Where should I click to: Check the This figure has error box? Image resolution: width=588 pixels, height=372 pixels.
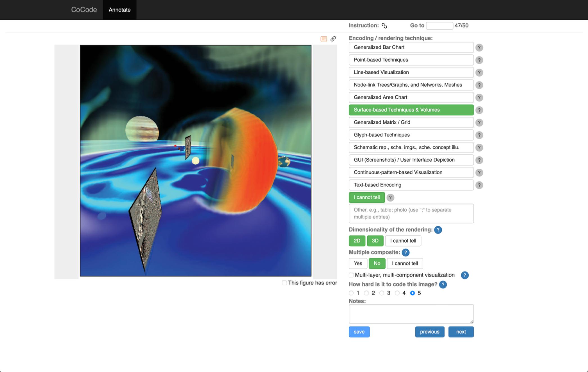(x=284, y=283)
